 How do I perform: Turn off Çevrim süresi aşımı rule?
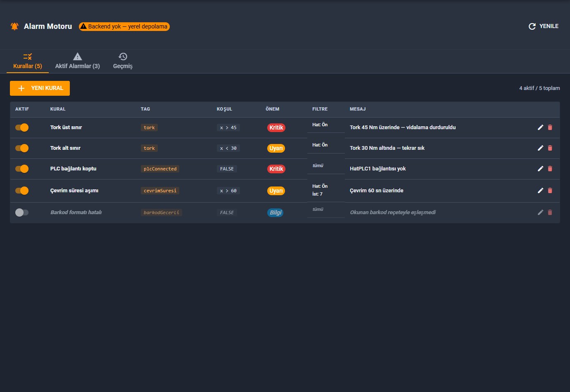pos(22,191)
